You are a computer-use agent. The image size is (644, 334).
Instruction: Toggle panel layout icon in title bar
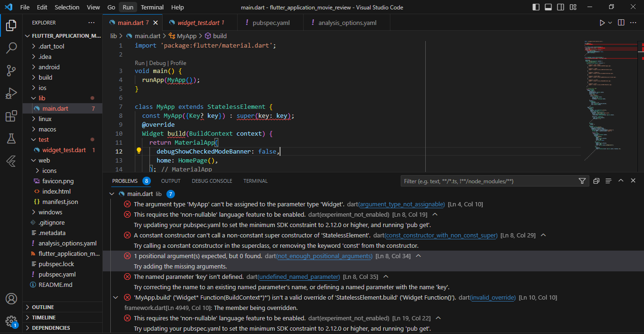pos(548,7)
